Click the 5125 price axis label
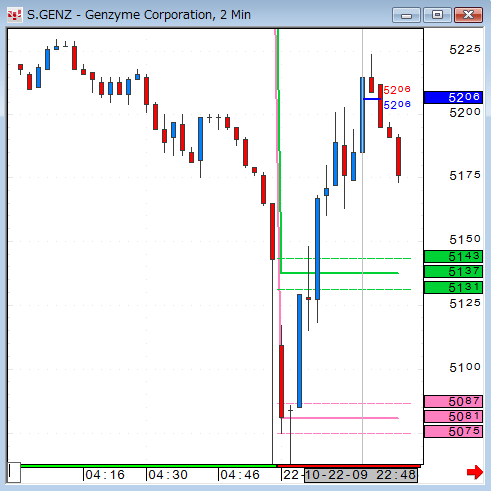The image size is (491, 491). pyautogui.click(x=465, y=303)
